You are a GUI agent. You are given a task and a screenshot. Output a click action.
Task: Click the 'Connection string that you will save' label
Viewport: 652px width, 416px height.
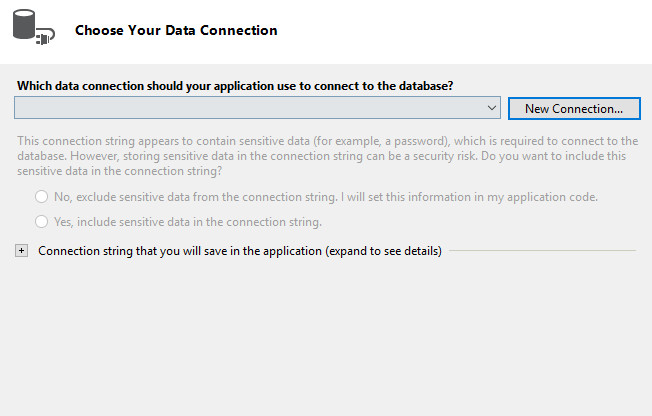(x=180, y=251)
